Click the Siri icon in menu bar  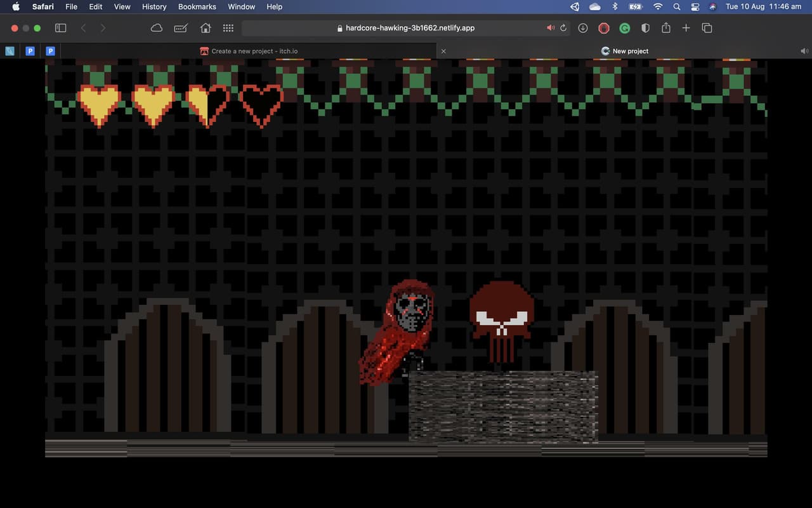(x=712, y=6)
